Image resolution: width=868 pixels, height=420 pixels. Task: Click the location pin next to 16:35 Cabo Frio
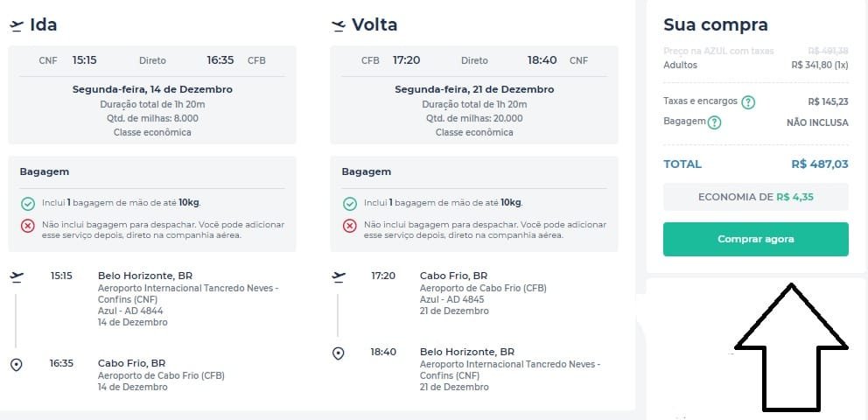click(x=17, y=365)
